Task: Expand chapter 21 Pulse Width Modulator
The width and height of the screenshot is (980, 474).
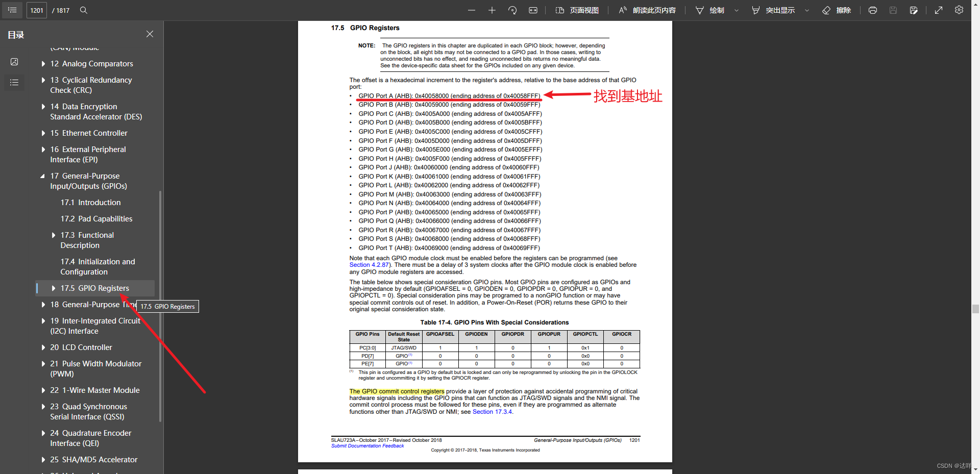Action: point(43,364)
